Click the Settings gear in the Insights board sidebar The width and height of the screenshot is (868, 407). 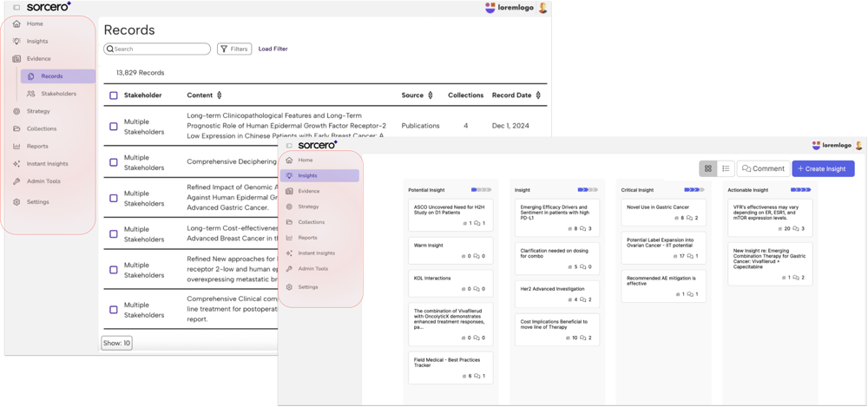tap(290, 287)
